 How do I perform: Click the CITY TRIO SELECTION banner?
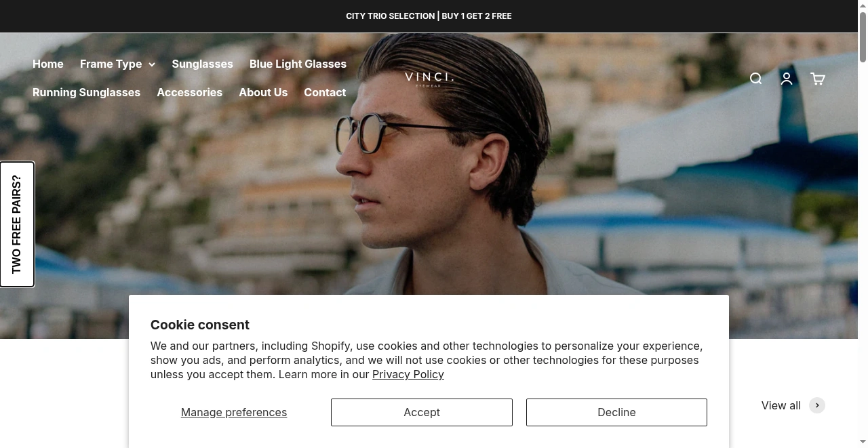pyautogui.click(x=429, y=16)
